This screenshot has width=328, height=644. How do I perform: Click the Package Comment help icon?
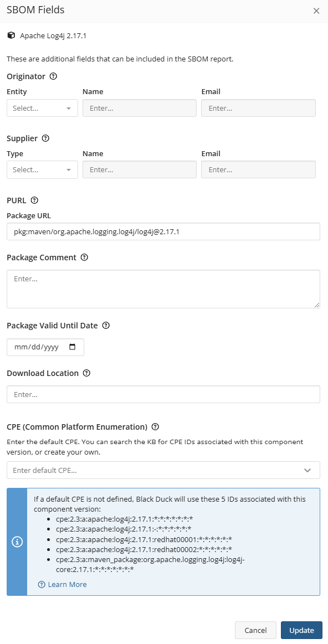84,257
